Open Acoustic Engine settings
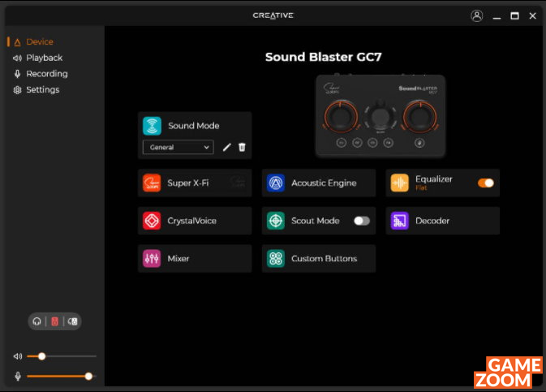The image size is (546, 392). (319, 183)
